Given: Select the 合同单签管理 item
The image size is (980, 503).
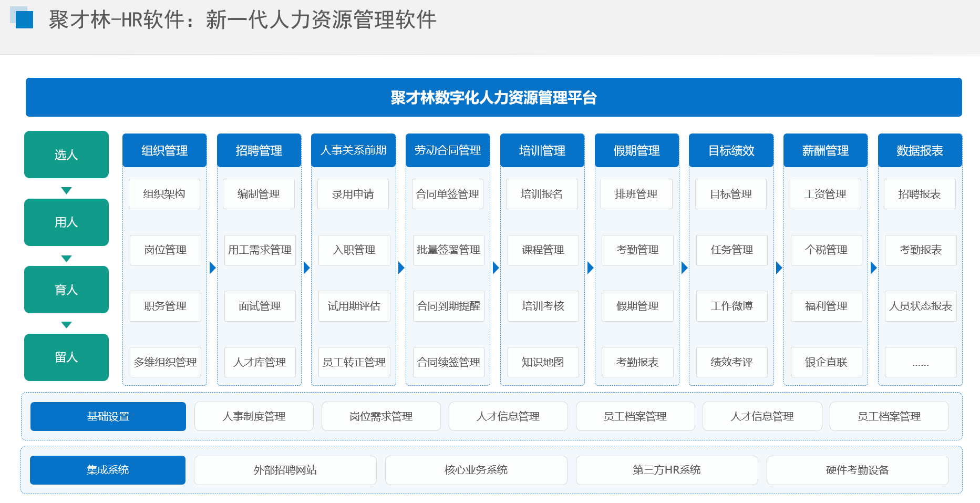Looking at the screenshot, I should coord(448,194).
